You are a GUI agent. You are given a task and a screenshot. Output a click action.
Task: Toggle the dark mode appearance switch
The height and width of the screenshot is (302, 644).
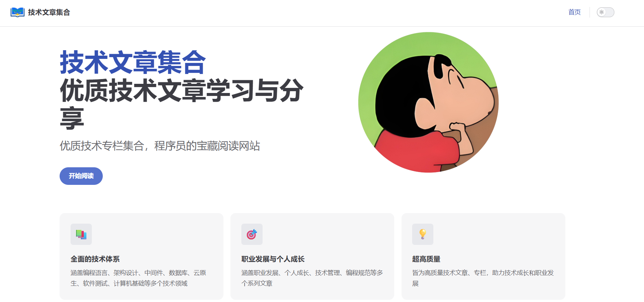[x=606, y=12]
